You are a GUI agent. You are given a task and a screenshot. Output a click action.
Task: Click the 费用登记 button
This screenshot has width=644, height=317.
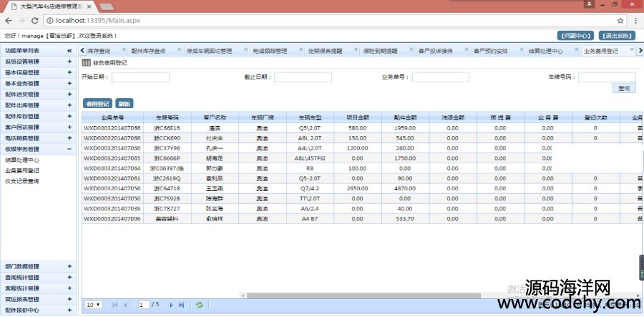tap(97, 103)
